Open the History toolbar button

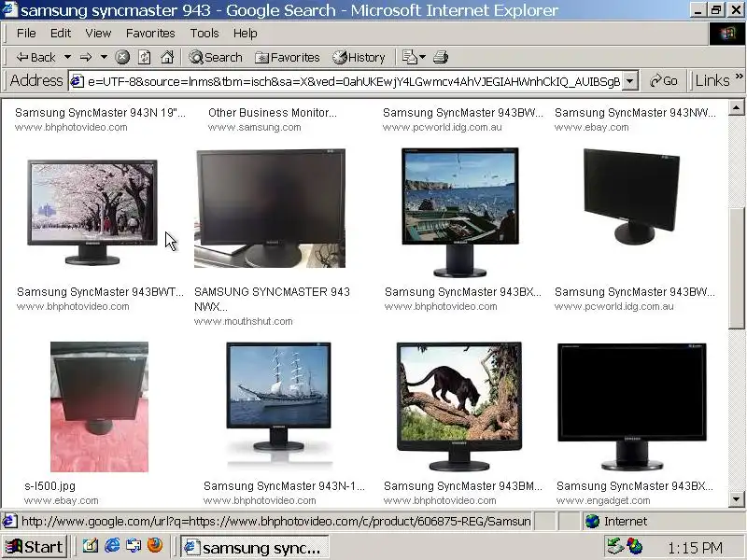pos(359,58)
